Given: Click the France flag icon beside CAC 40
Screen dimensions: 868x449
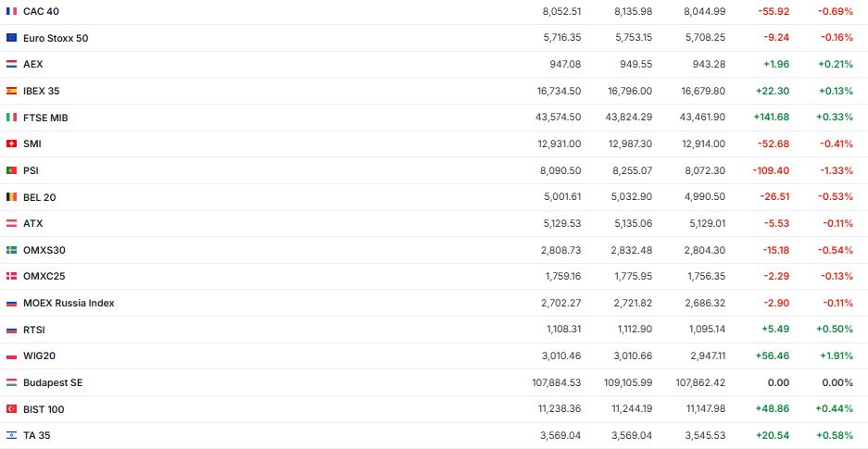Looking at the screenshot, I should point(11,11).
